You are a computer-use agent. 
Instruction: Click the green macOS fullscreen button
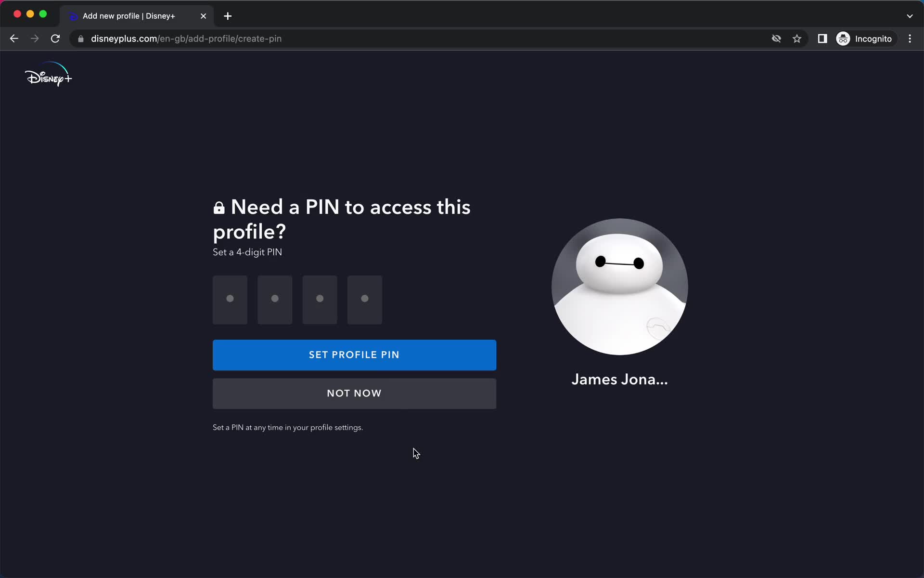[x=43, y=14]
